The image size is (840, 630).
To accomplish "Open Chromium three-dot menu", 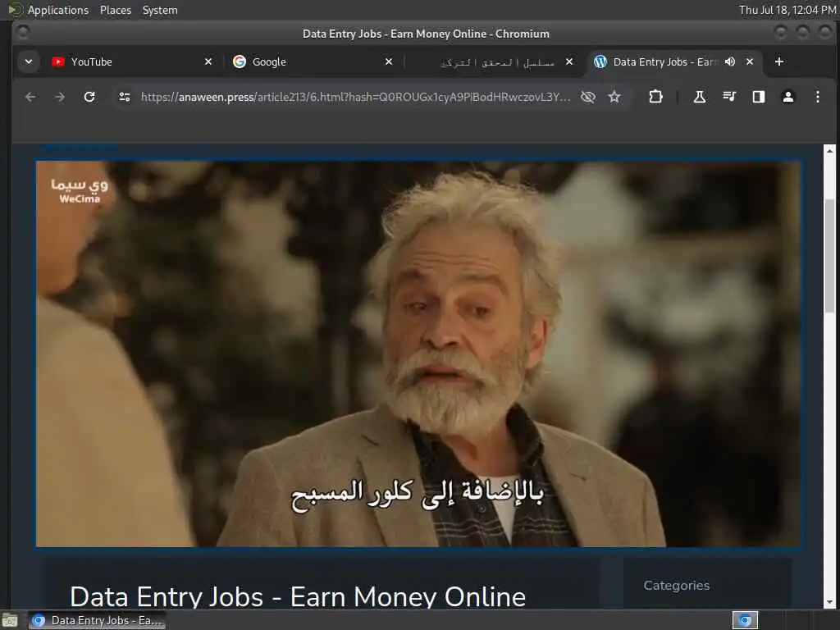I will tap(818, 97).
